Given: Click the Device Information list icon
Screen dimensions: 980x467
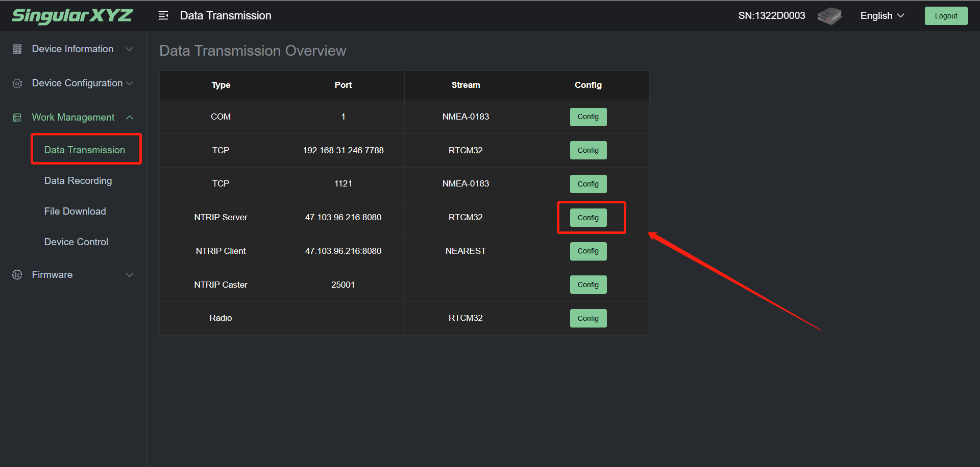Looking at the screenshot, I should [17, 49].
